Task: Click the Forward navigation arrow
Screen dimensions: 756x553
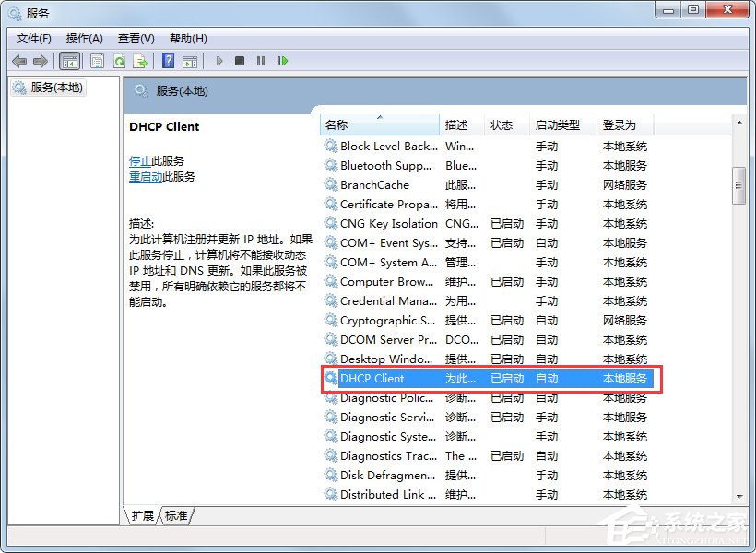Action: point(41,61)
